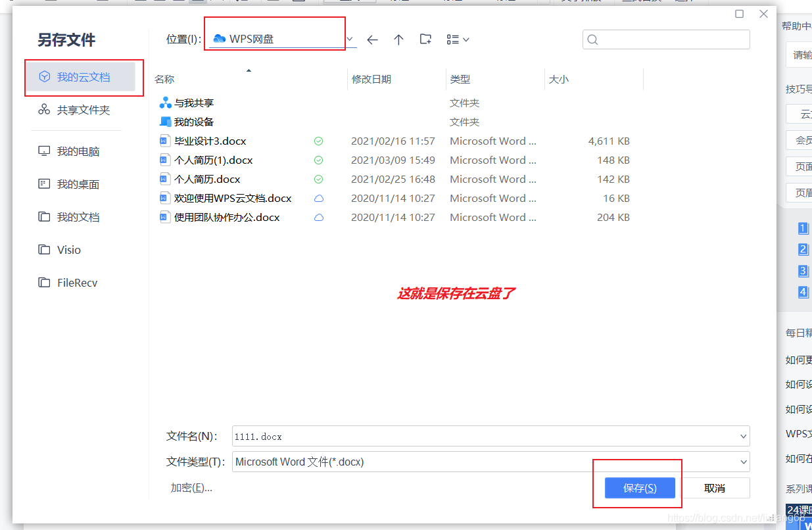
Task: Click the 2021/02/16 11:57 date cell
Action: point(393,141)
